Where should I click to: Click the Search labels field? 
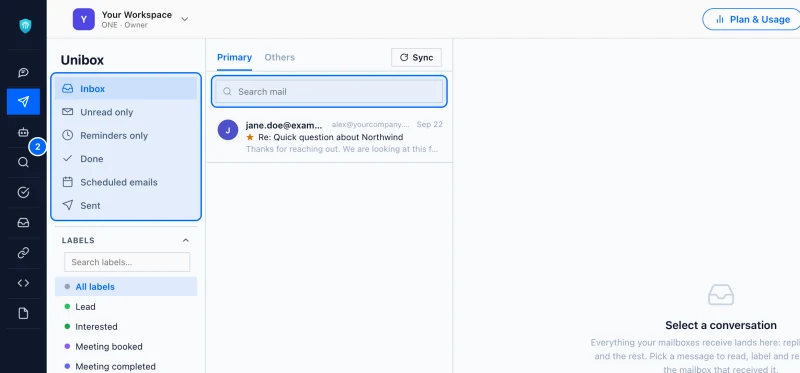127,262
